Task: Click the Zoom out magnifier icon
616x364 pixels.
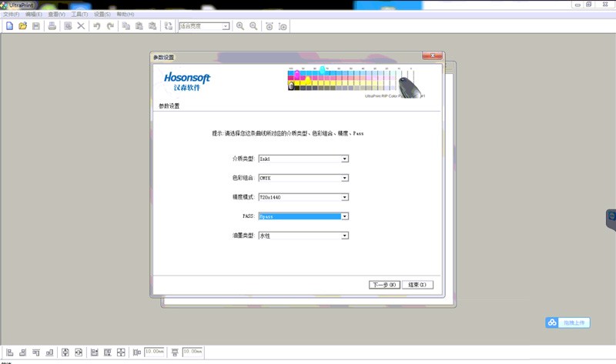Action: (x=253, y=26)
